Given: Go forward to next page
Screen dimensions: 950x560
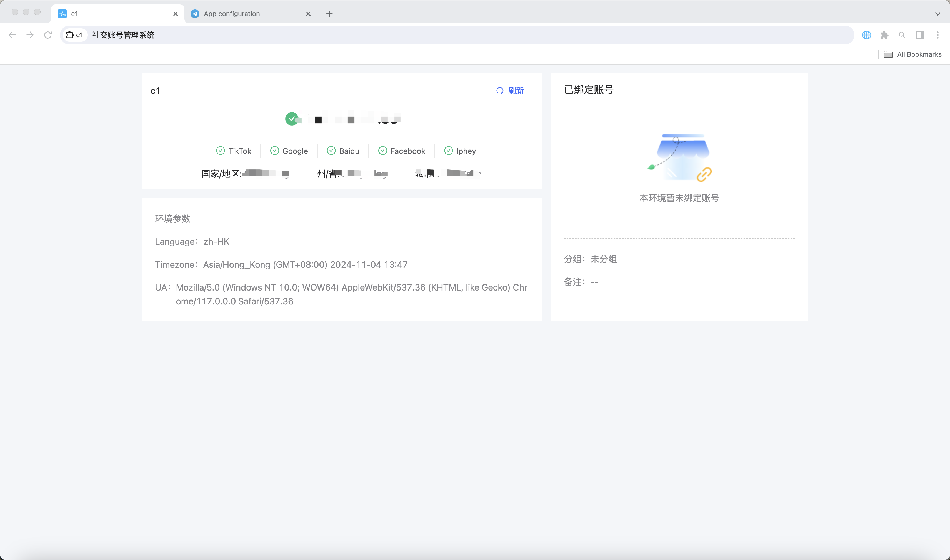Looking at the screenshot, I should 30,35.
